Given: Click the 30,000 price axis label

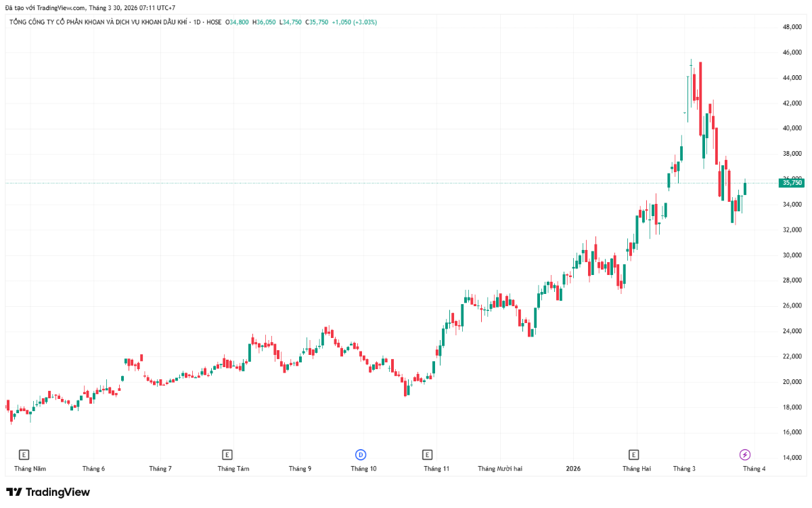Looking at the screenshot, I should pyautogui.click(x=792, y=255).
